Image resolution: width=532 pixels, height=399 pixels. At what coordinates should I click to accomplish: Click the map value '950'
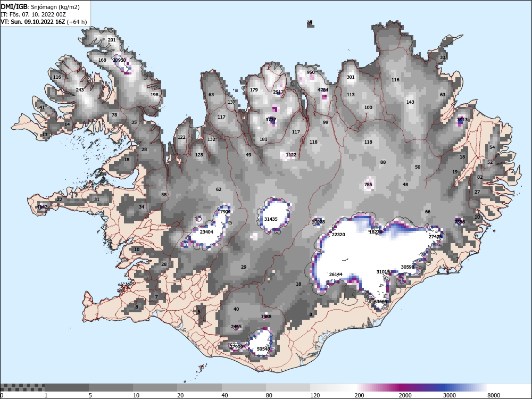pyautogui.click(x=311, y=72)
